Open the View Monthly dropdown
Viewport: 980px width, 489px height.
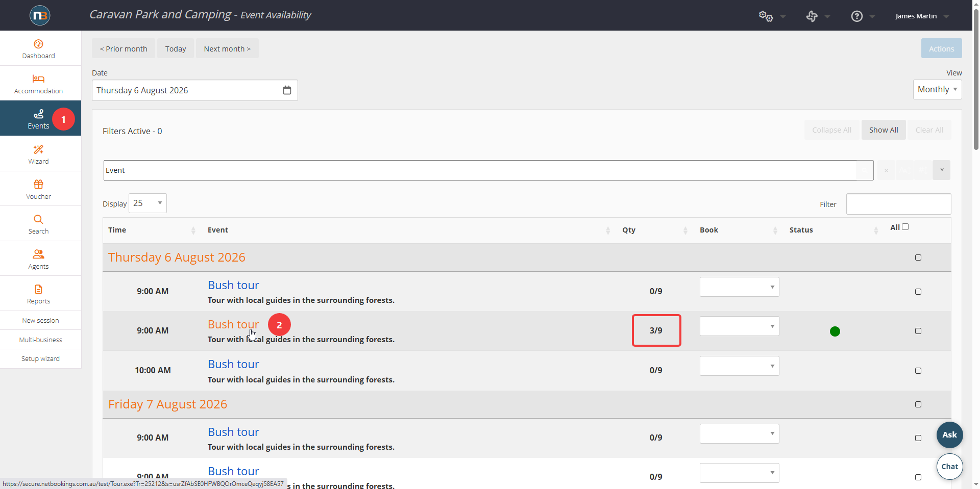coord(937,89)
